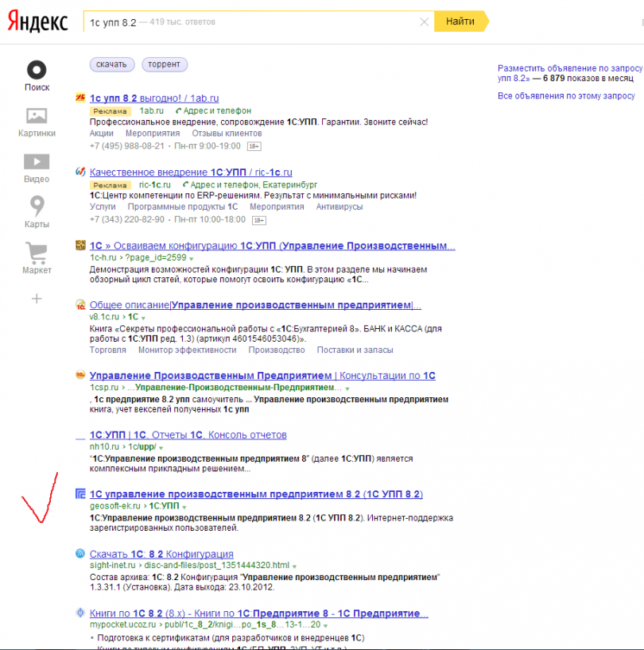Open result '1с упп 8.2 выгодно! / 1ab.ru'
This screenshot has height=650, width=644.
pyautogui.click(x=154, y=99)
